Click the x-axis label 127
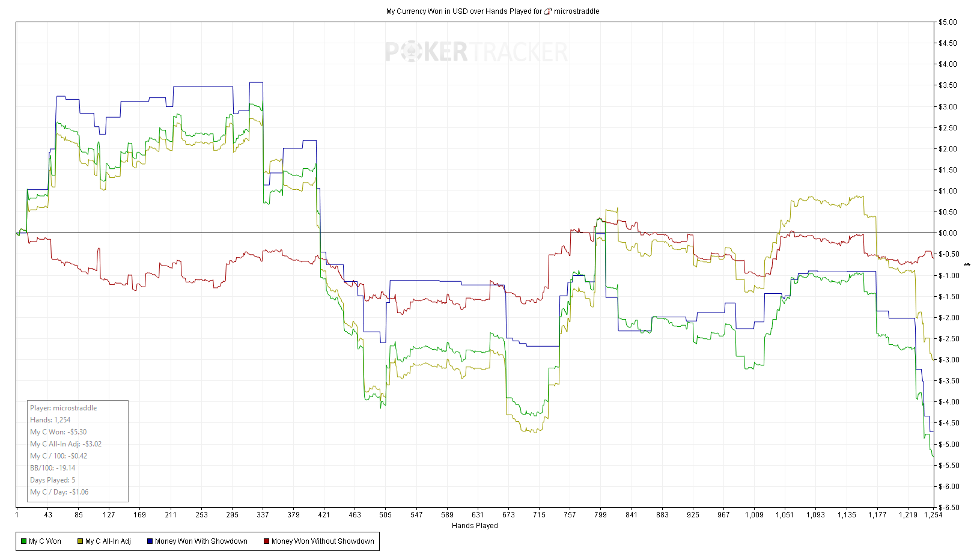Screen dimensions: 980x560 tap(109, 515)
